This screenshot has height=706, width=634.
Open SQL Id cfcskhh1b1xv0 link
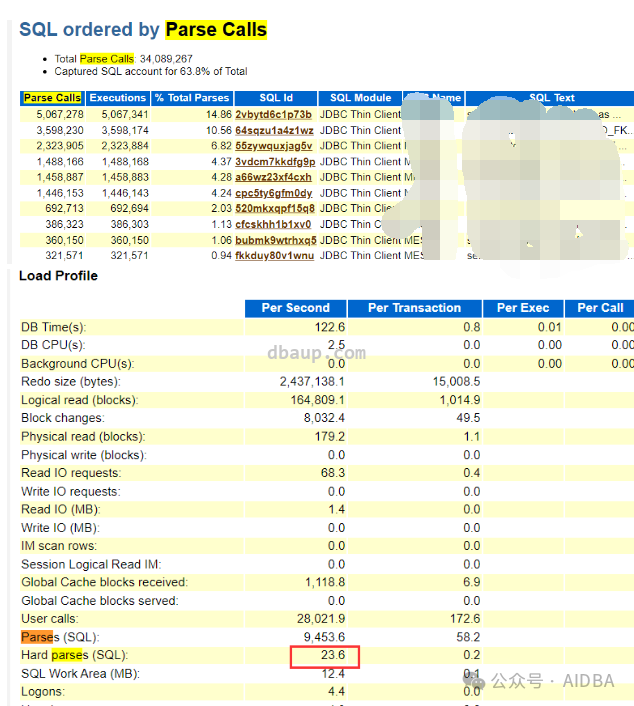pos(273,224)
